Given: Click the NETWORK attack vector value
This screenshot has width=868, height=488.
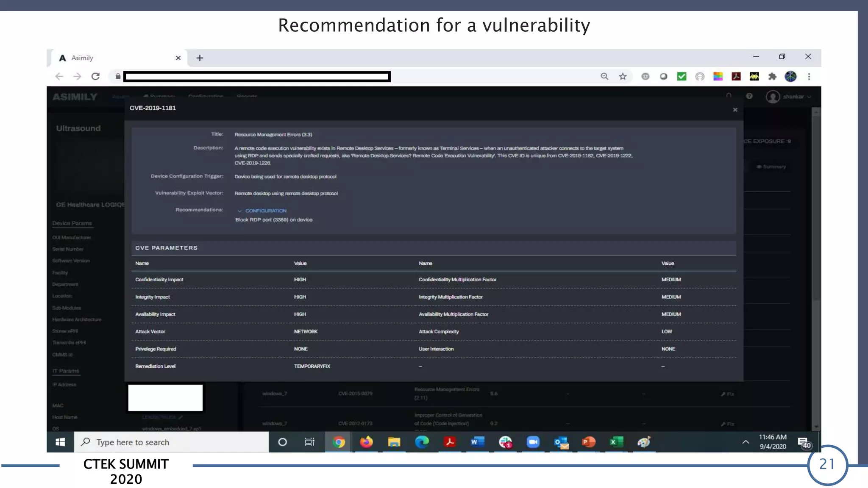Looking at the screenshot, I should click(x=306, y=332).
